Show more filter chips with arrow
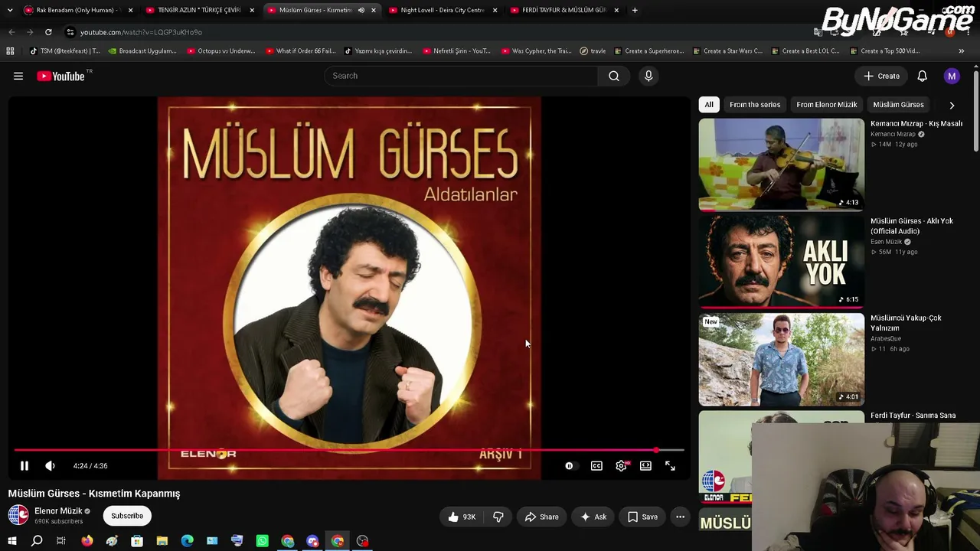Viewport: 980px width, 551px height. [x=952, y=105]
